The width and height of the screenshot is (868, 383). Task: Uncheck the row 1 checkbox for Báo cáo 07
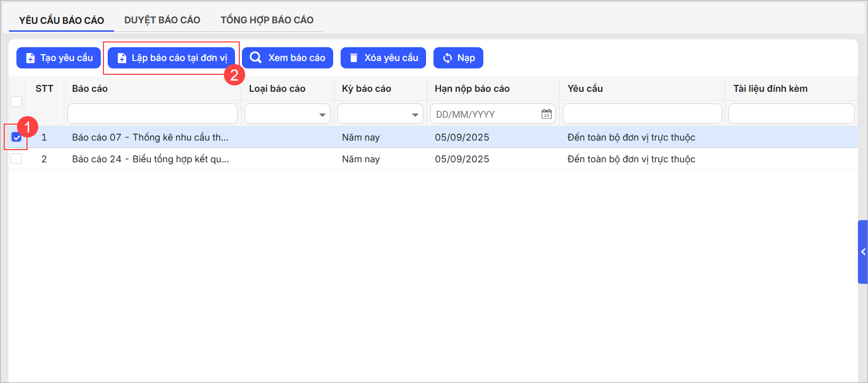click(x=16, y=137)
